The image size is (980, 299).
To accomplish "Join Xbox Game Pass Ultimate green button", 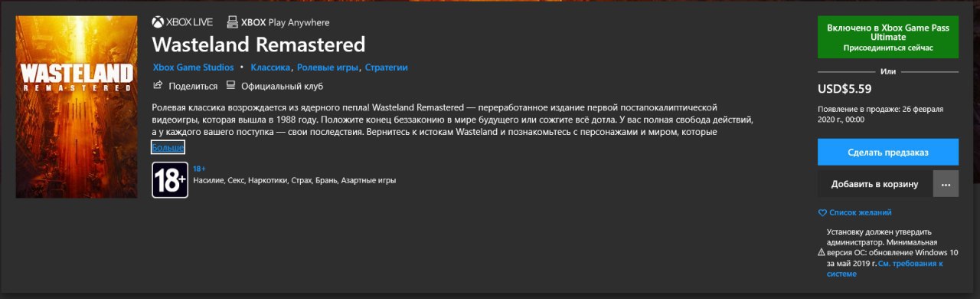I will (x=888, y=37).
